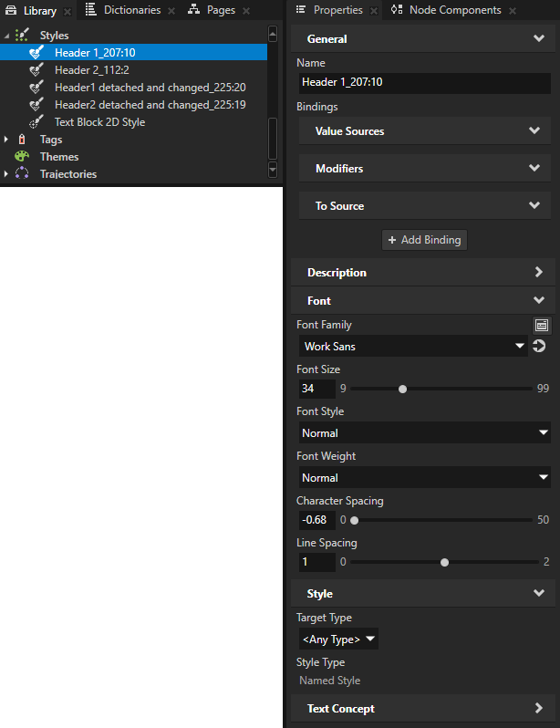Open the Font Weight dropdown
Screen dimensions: 560x728
coord(424,477)
